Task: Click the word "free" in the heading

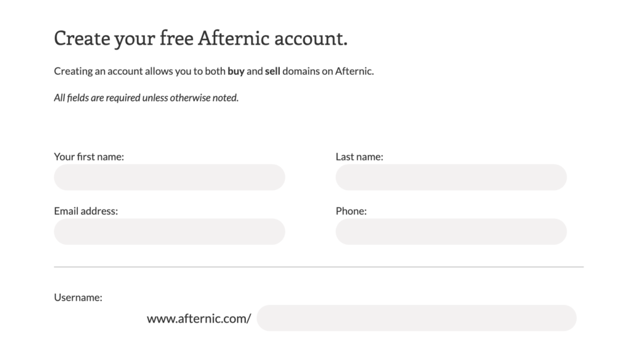Action: tap(176, 38)
